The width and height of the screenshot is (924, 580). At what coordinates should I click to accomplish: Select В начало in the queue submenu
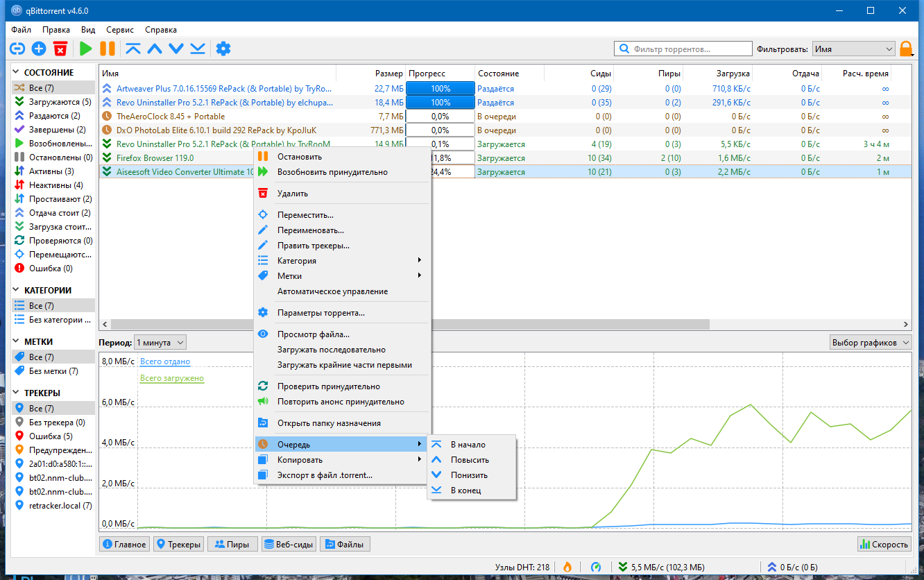coord(471,445)
